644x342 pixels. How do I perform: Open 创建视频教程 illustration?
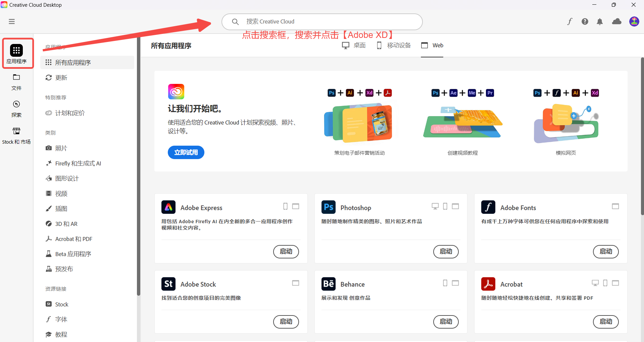click(462, 123)
